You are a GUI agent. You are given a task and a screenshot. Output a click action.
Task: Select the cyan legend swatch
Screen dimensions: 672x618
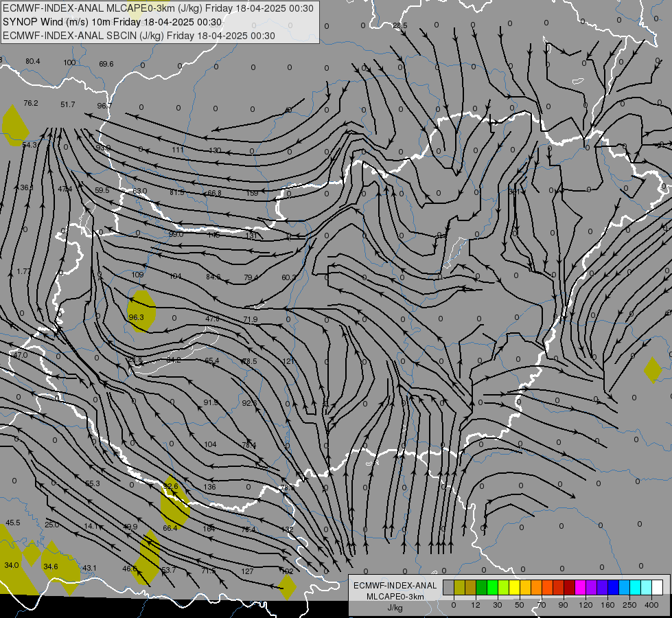coord(635,588)
